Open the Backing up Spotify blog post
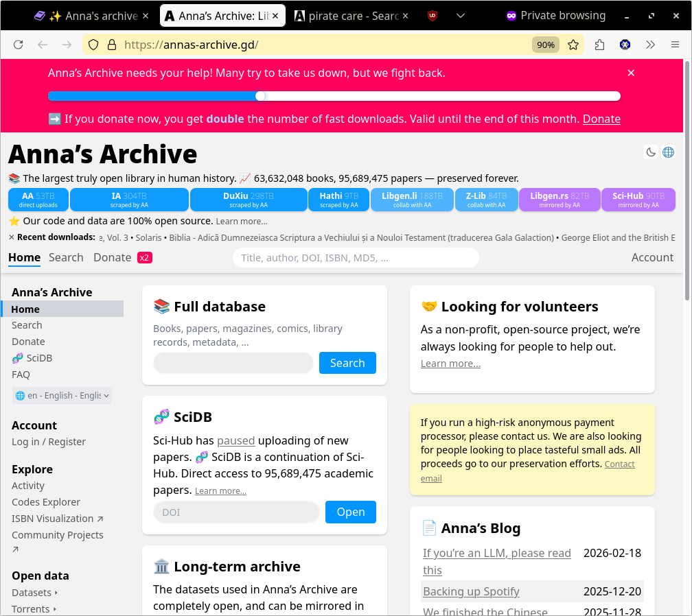The width and height of the screenshot is (692, 616). (x=471, y=591)
